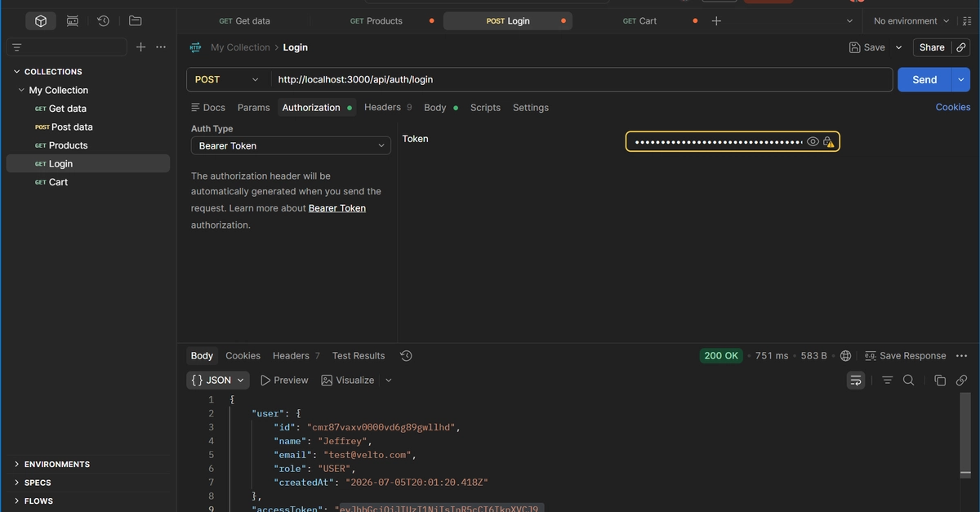The image size is (980, 512).
Task: Click the token vault lock warning icon
Action: coord(828,142)
